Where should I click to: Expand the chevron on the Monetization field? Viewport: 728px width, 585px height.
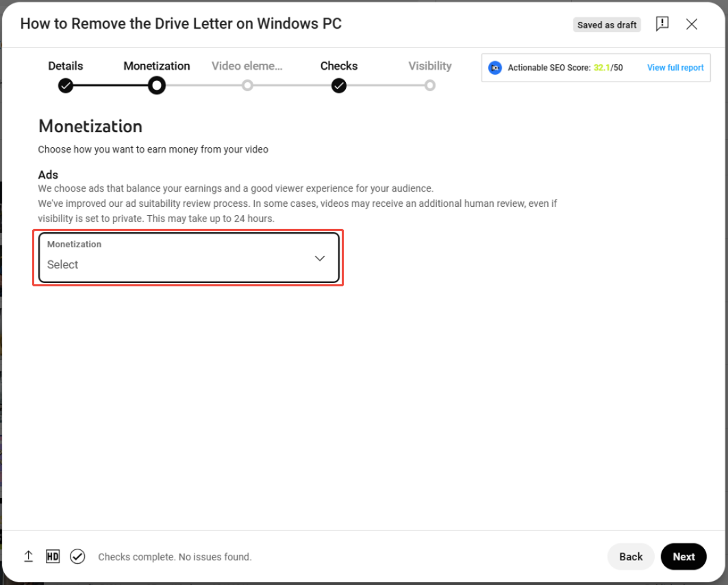tap(319, 258)
